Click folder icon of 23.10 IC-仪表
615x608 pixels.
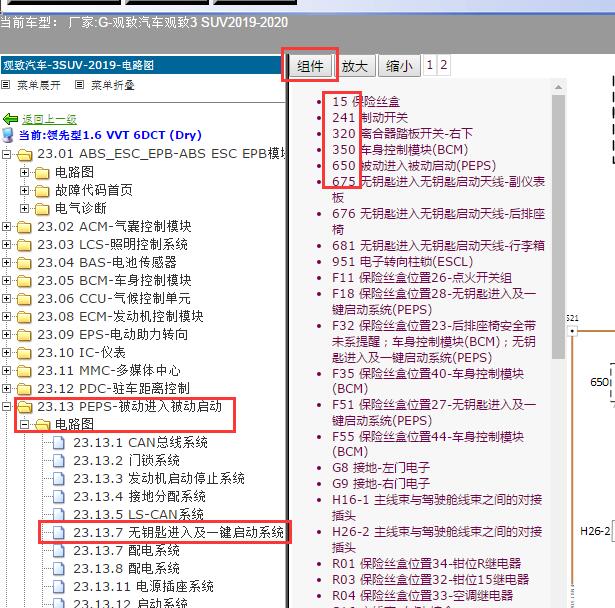click(x=24, y=353)
